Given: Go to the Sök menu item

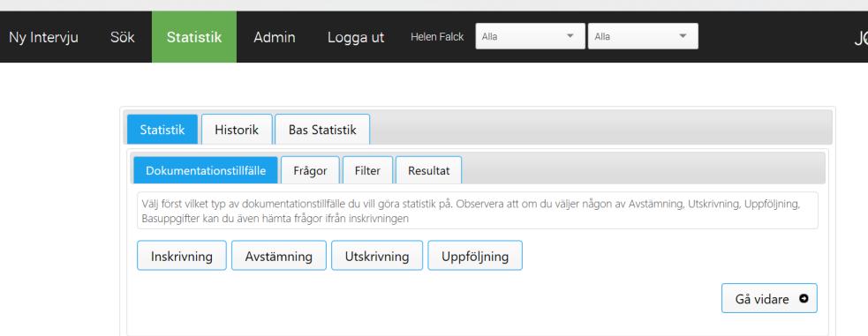Looking at the screenshot, I should [123, 37].
